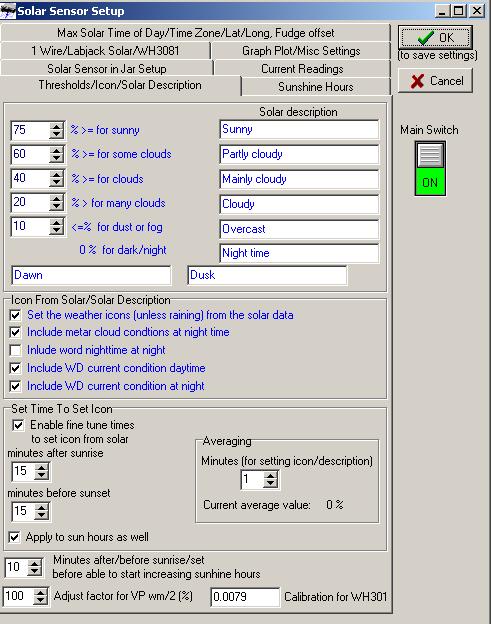Click the Partly cloudy description field
Screen dimensions: 491x624
(299, 154)
